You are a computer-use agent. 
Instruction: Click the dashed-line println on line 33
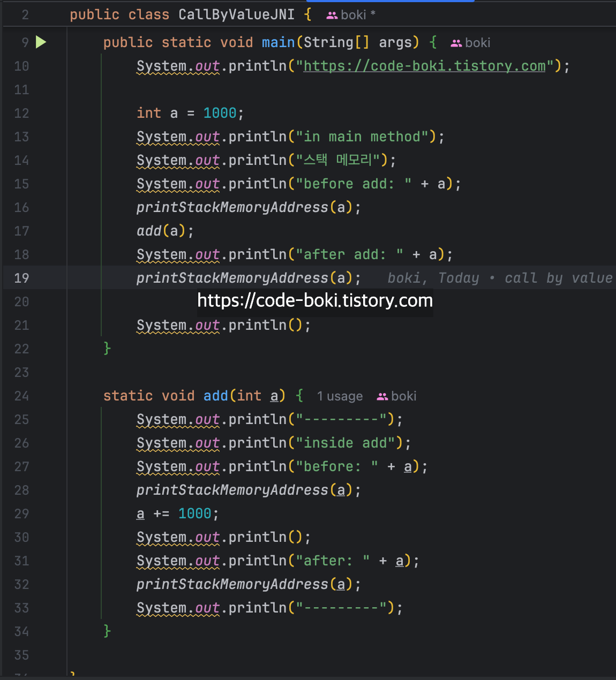click(x=269, y=608)
